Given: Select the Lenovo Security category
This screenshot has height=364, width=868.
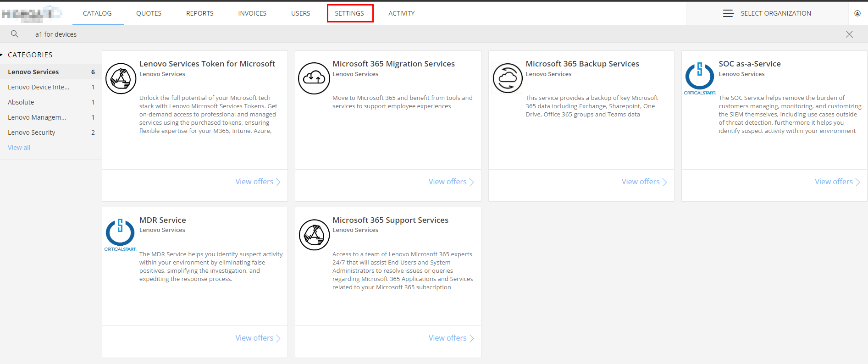Looking at the screenshot, I should pyautogui.click(x=51, y=132).
